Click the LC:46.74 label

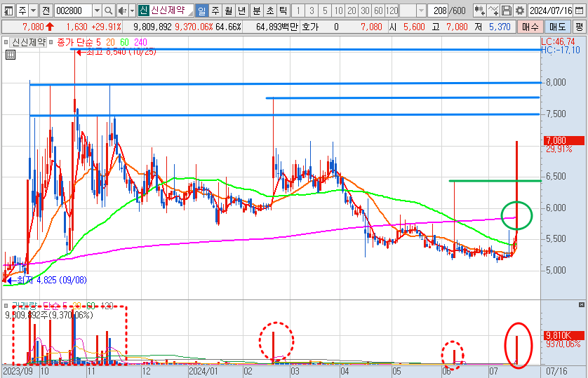coord(558,41)
